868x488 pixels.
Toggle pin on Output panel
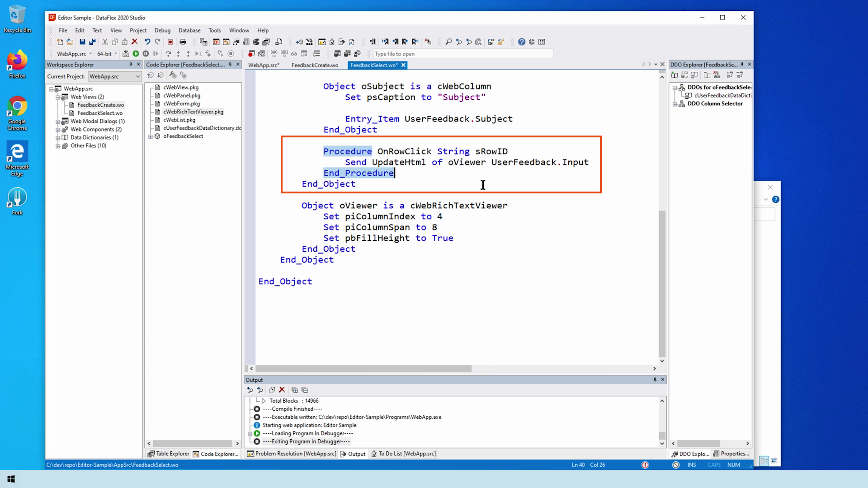655,380
